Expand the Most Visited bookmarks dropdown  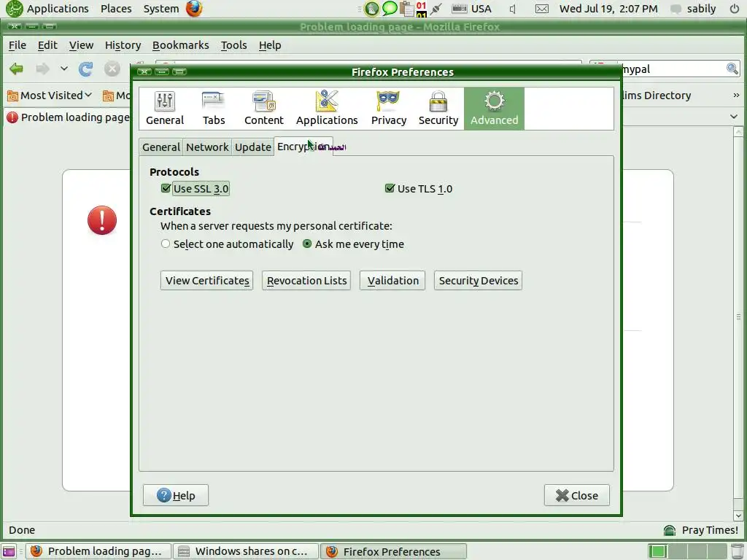point(50,96)
